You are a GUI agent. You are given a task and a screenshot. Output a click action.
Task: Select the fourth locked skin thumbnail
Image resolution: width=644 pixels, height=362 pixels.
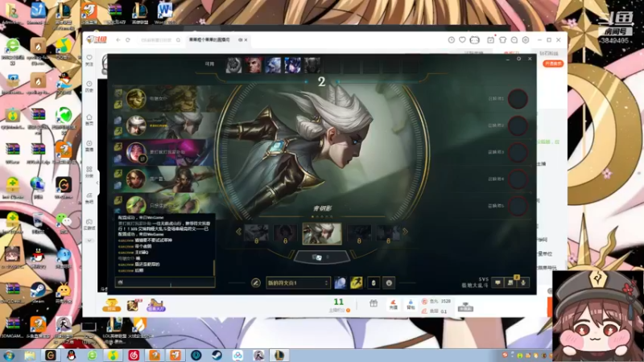click(x=359, y=233)
